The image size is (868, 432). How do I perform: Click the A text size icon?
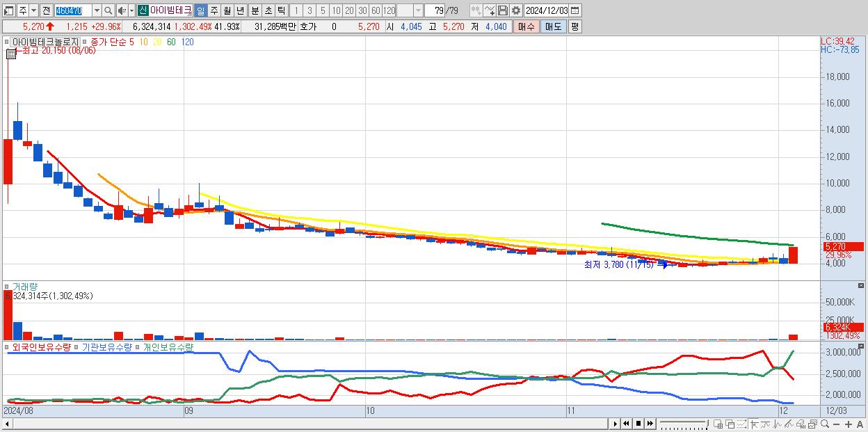[860, 424]
